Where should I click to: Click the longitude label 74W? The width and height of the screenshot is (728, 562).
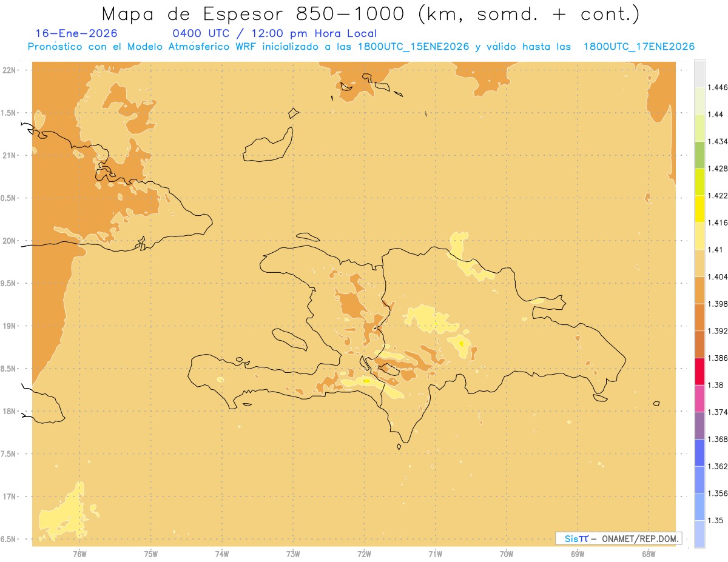click(221, 554)
